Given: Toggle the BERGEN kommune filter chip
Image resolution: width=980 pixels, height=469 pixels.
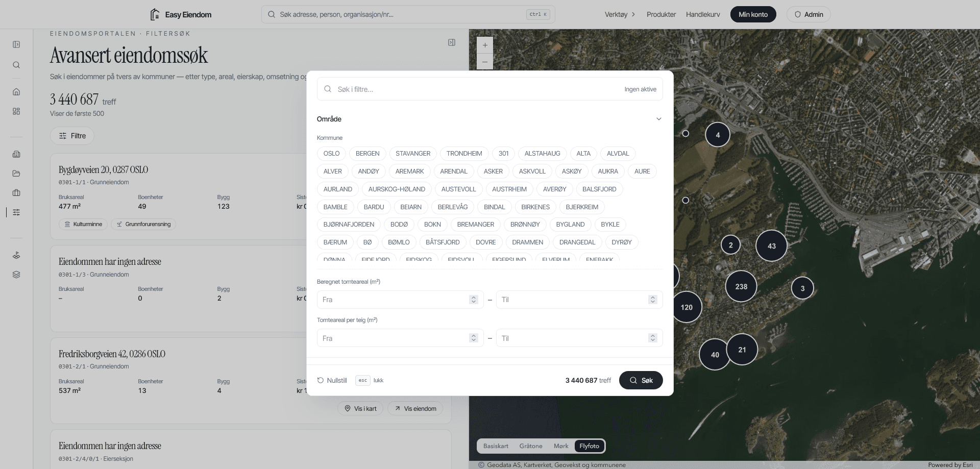Looking at the screenshot, I should click(x=367, y=154).
